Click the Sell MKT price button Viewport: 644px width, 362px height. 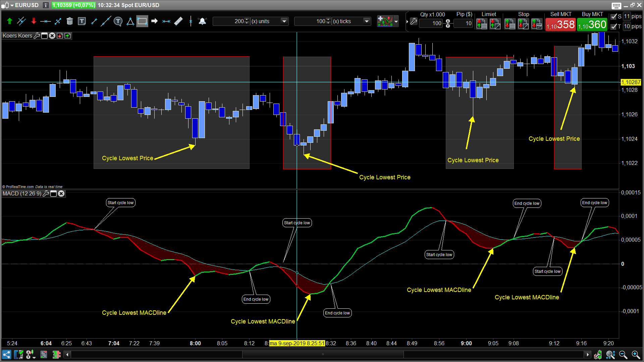click(560, 25)
